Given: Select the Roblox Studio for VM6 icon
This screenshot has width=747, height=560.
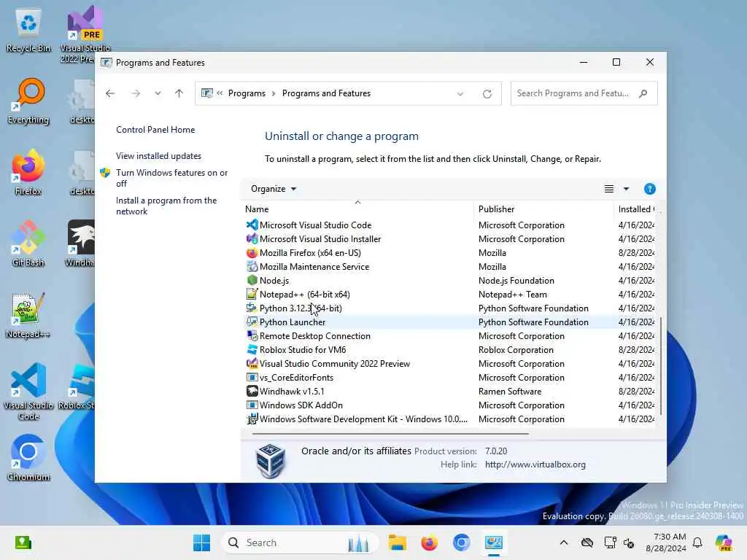Looking at the screenshot, I should (x=252, y=349).
